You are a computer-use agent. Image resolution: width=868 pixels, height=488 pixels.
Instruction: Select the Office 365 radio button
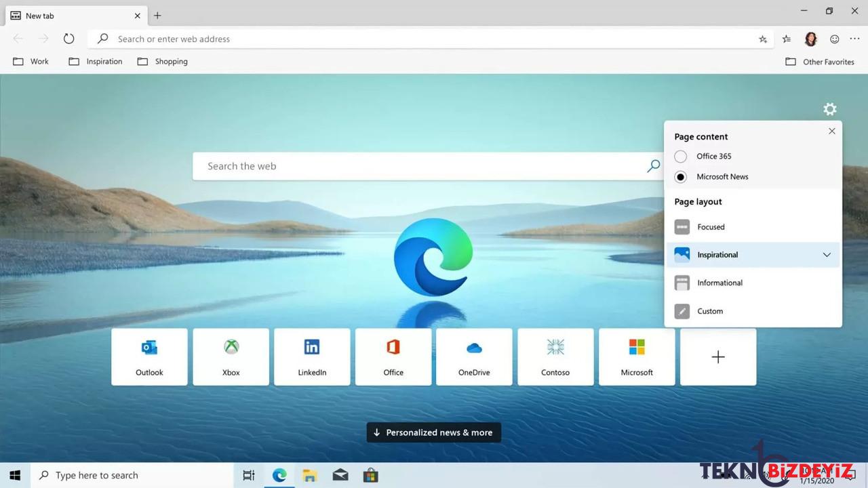pos(681,156)
